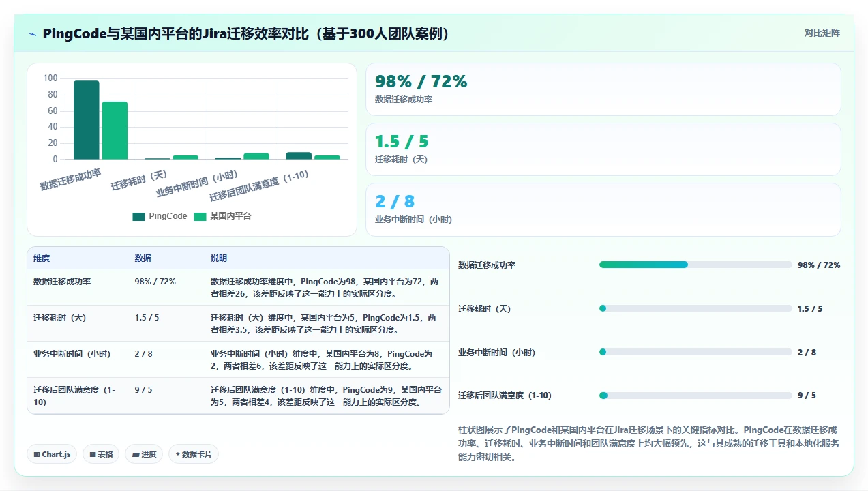Image resolution: width=868 pixels, height=491 pixels.
Task: Click the 迁移后团队满意度（1-10） axis label in chart
Action: 259,185
